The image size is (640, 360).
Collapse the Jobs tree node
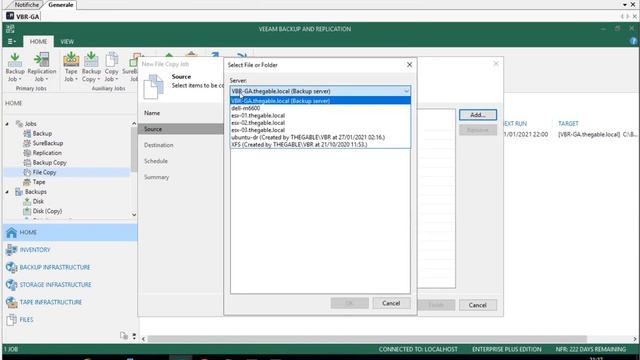click(7, 124)
